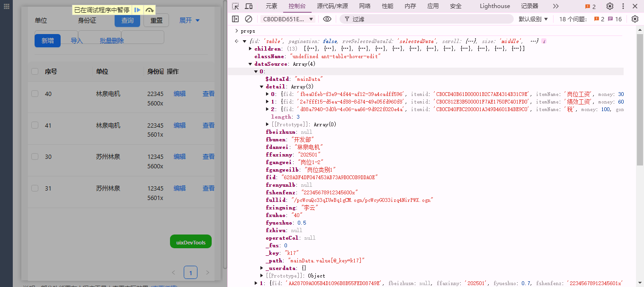The width and height of the screenshot is (644, 287).
Task: Collapse the logged props object root
Action: click(245, 41)
